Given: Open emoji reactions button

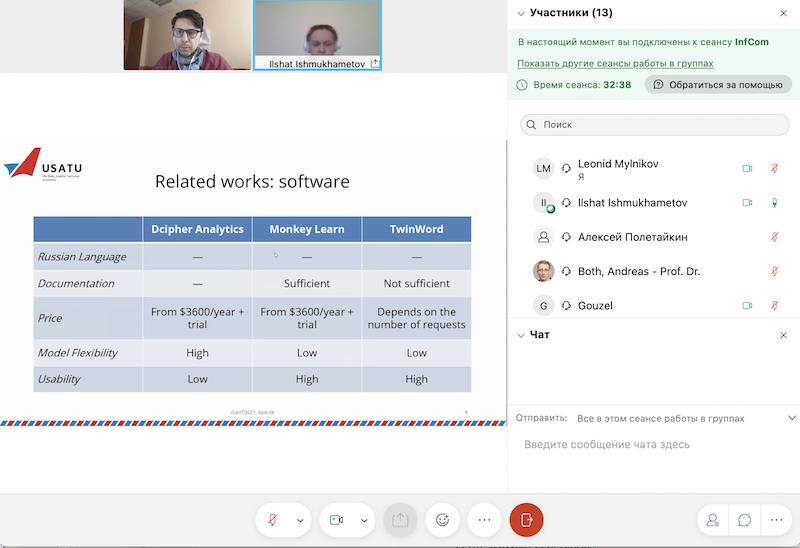Looking at the screenshot, I should click(x=442, y=520).
